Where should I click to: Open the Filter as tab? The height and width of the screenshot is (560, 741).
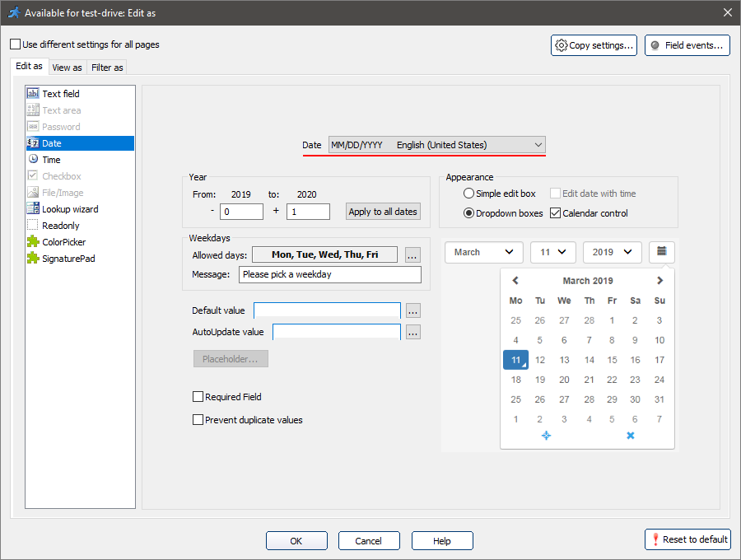tap(107, 68)
